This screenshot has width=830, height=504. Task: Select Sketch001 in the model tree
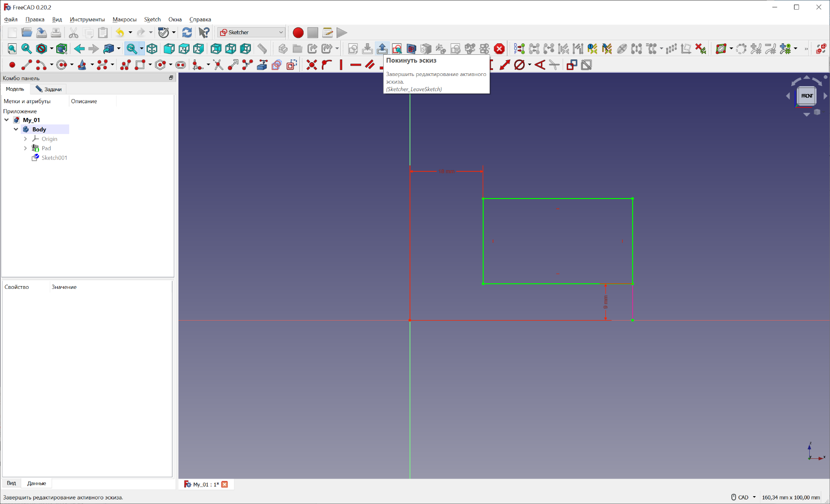[54, 158]
